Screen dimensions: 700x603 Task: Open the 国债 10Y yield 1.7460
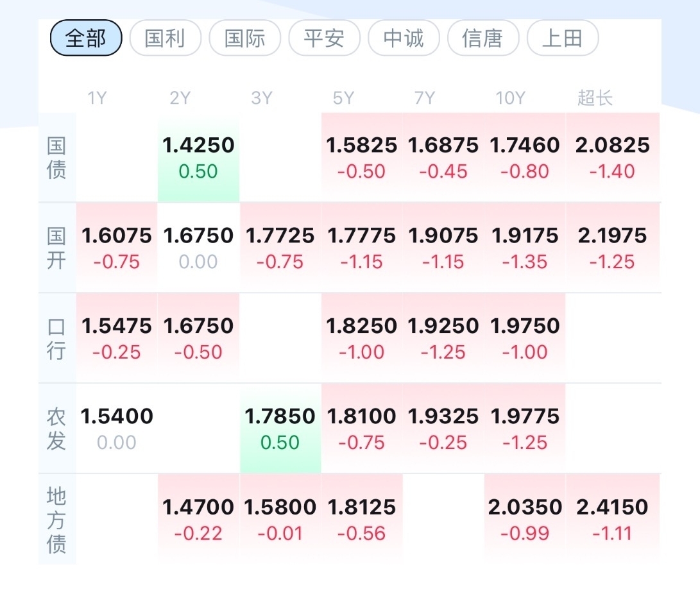(x=525, y=157)
